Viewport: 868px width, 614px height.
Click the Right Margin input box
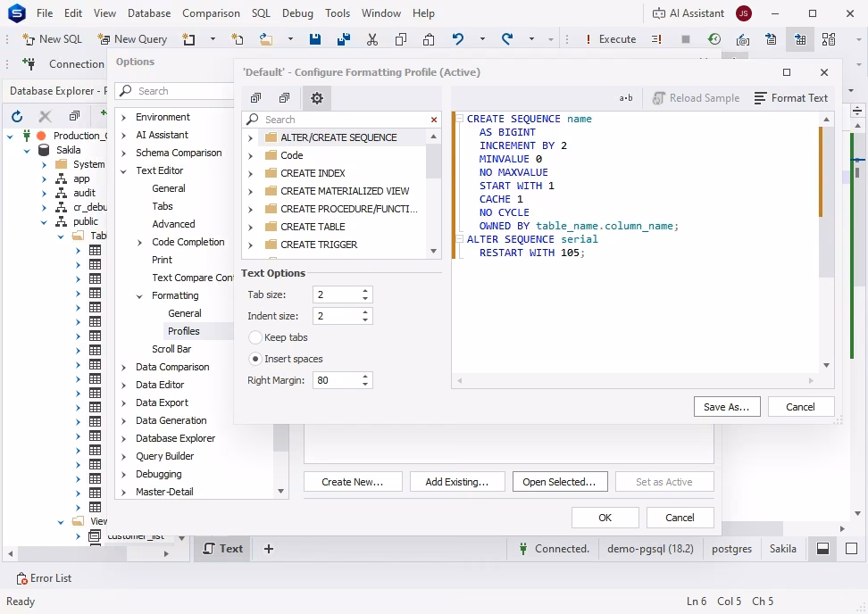[x=337, y=380]
